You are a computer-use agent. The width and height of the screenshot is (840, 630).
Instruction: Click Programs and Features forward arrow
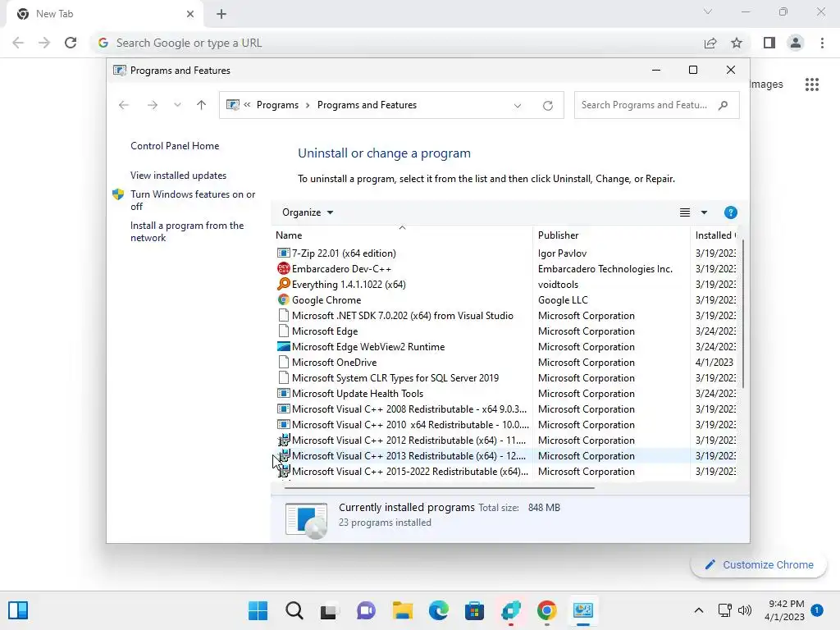pos(152,105)
